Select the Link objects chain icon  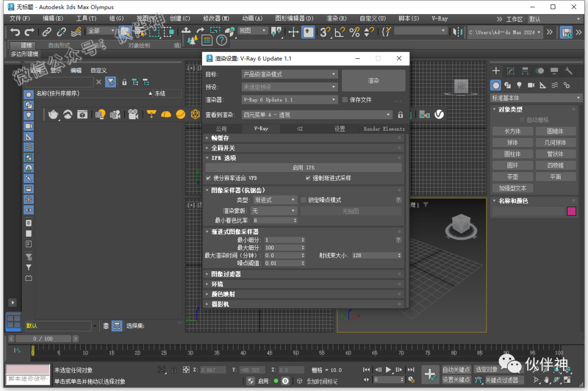[46, 32]
